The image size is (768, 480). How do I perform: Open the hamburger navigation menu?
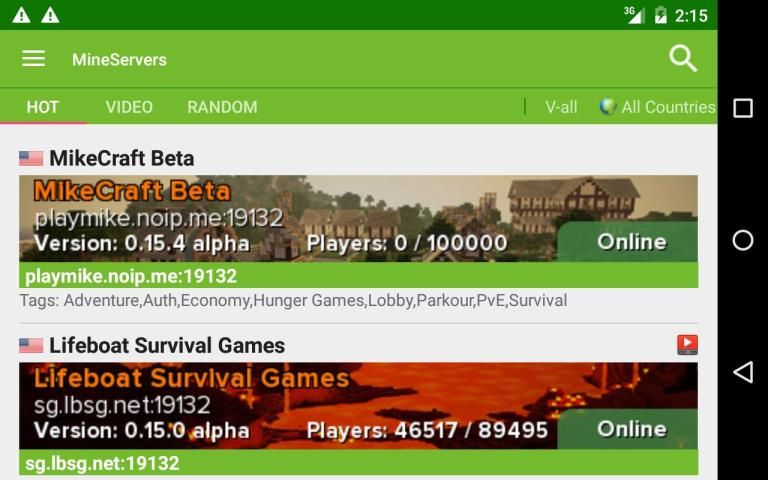34,59
